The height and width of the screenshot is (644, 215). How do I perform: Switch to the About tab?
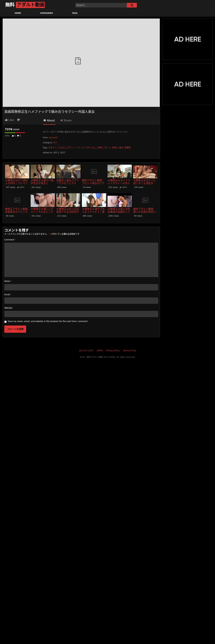tap(49, 121)
